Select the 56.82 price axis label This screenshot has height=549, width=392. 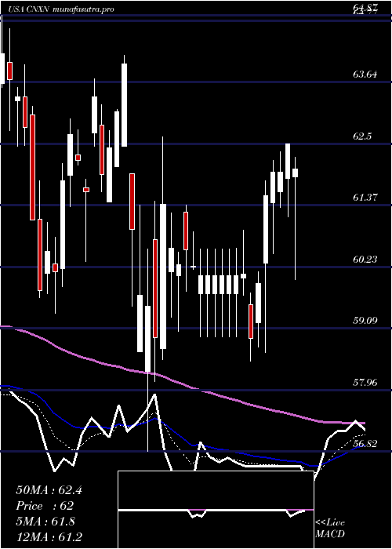click(x=365, y=444)
